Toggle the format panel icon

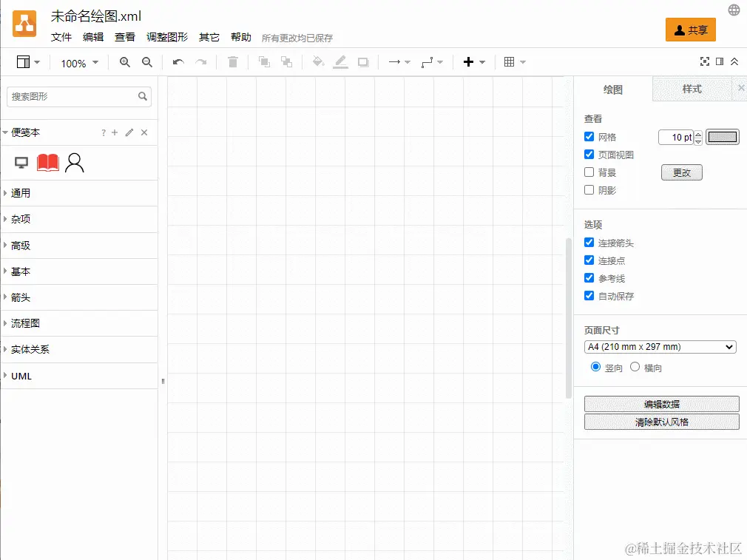click(x=720, y=61)
